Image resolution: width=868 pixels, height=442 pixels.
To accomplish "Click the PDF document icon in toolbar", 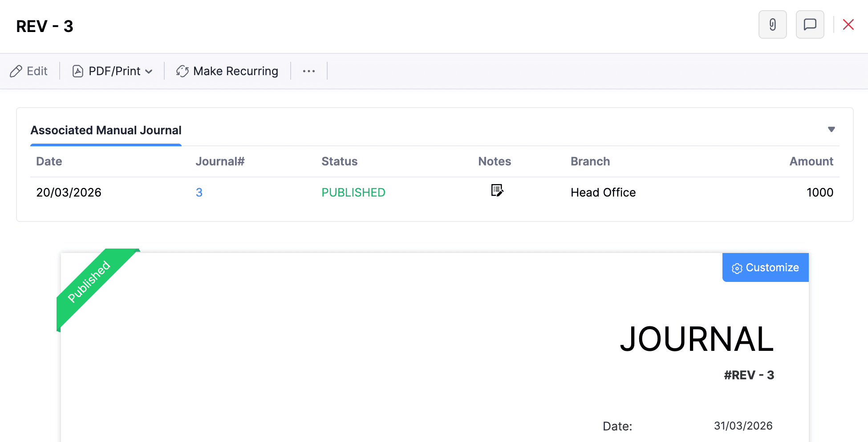I will (78, 71).
